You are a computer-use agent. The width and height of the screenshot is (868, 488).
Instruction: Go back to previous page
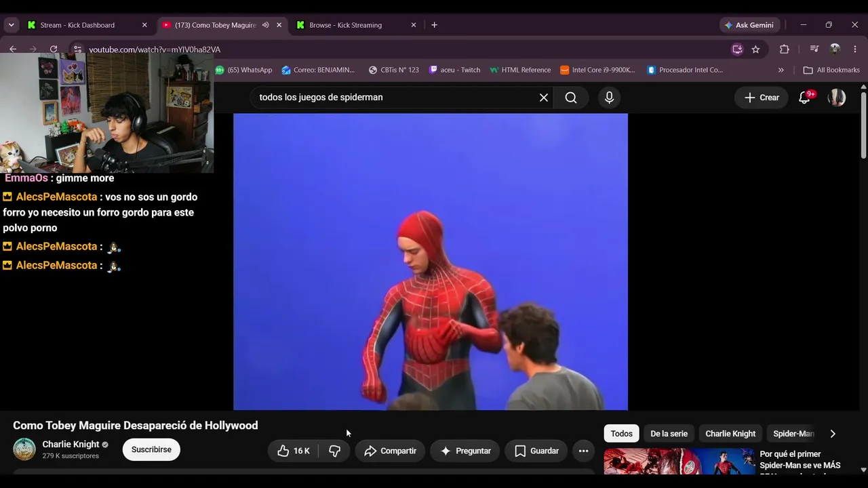tap(13, 49)
